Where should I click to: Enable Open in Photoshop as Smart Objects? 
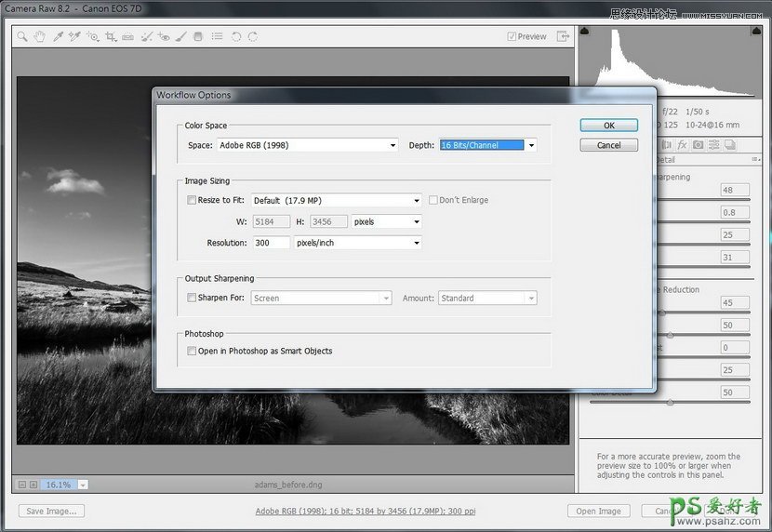pyautogui.click(x=192, y=352)
